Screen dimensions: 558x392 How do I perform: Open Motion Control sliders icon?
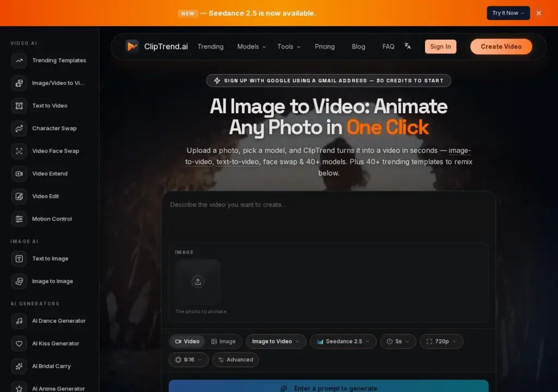19,219
